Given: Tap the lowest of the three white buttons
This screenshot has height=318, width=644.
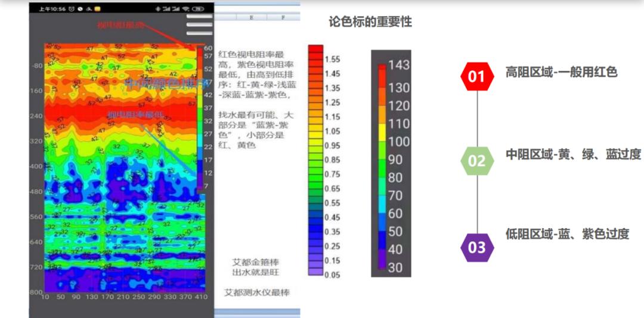Looking at the screenshot, I should click(x=199, y=33).
